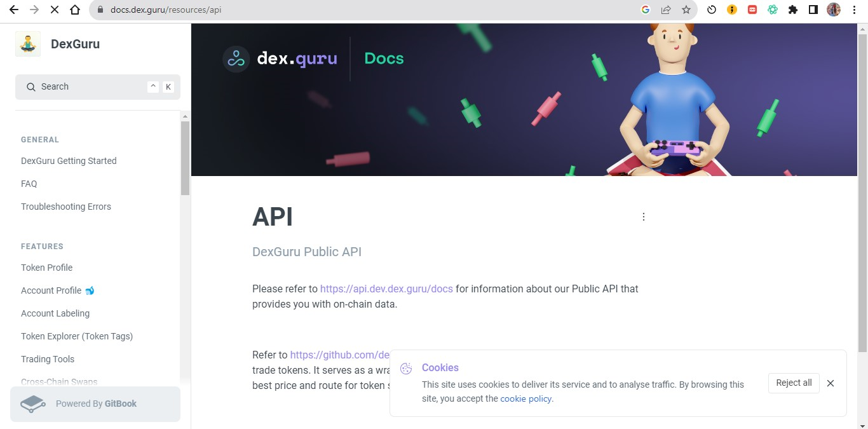
Task: Open Token Profile page
Action: pos(47,268)
